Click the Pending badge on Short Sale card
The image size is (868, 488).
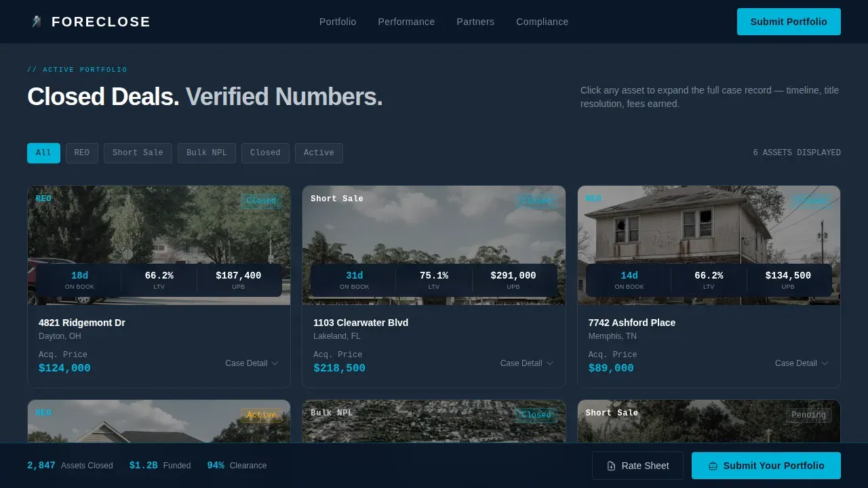click(809, 415)
